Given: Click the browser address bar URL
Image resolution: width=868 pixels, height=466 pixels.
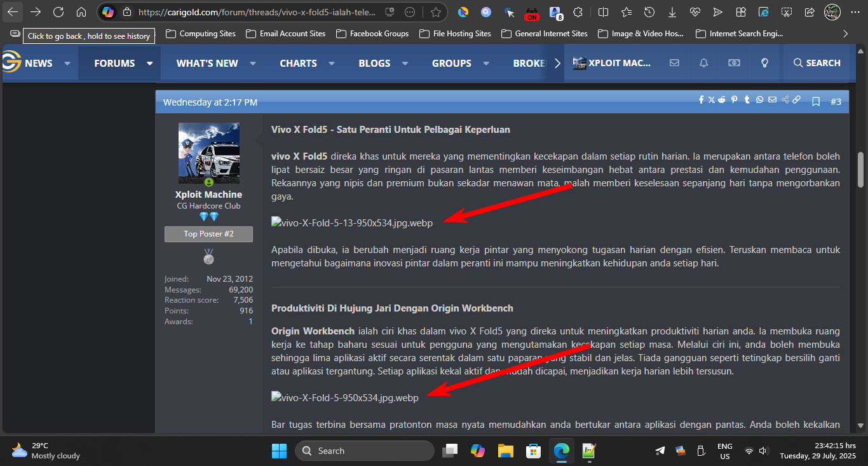Looking at the screenshot, I should 257,12.
